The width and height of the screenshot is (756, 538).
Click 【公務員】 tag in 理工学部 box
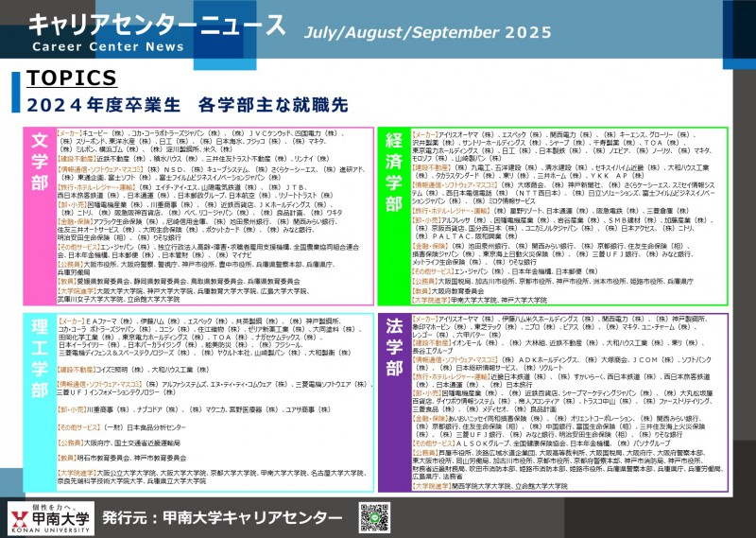70,443
